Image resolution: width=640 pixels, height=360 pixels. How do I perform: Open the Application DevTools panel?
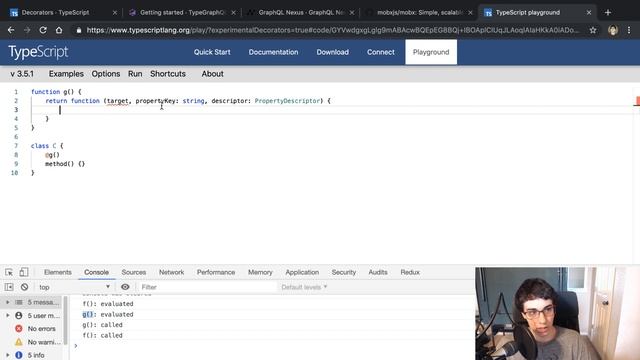click(302, 272)
